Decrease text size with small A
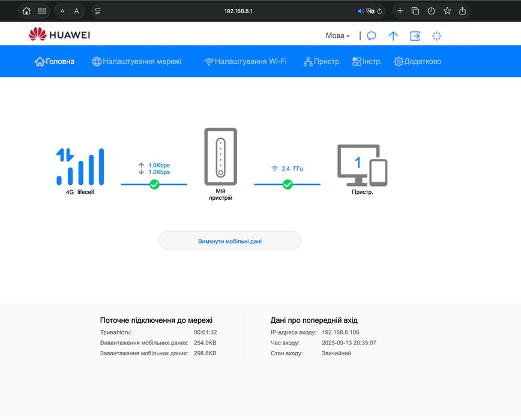Screen dimensions: 521x420 click(62, 11)
